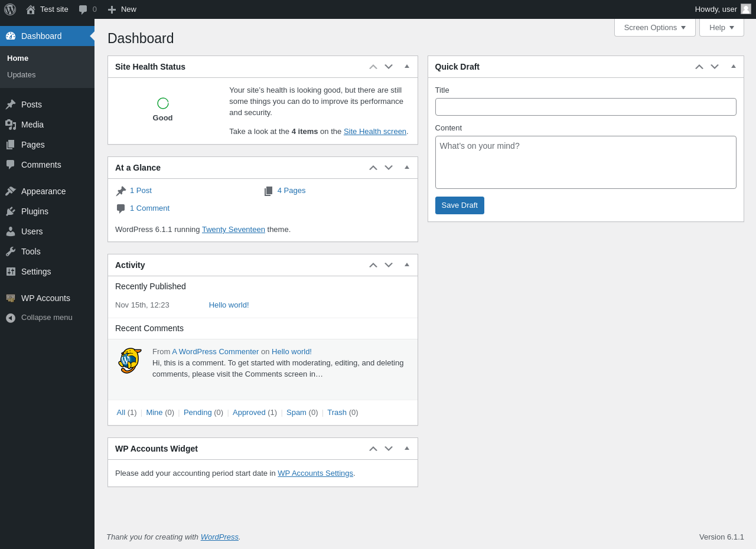Click the Posts pushpin icon in sidebar
Screen dimensions: 756x549
[11, 104]
